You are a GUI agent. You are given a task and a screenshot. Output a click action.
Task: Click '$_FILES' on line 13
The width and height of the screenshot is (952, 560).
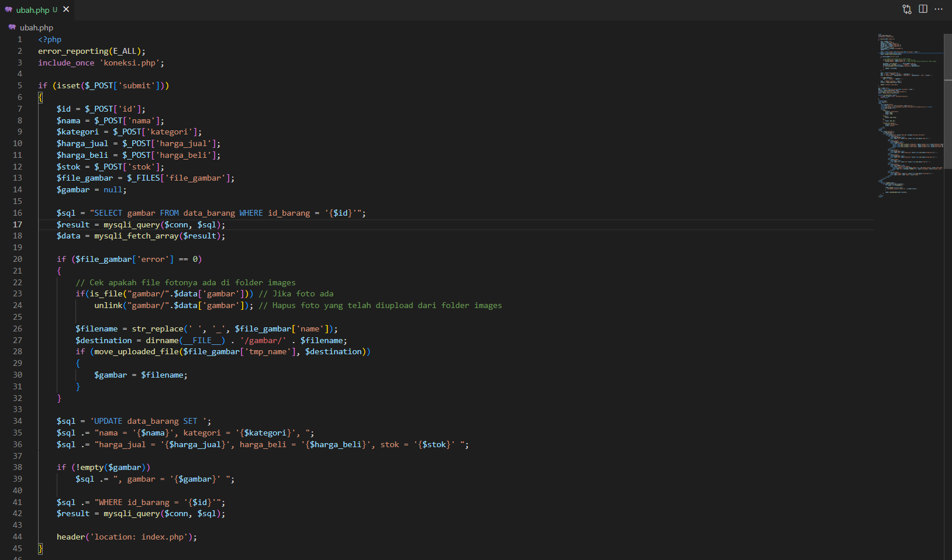pyautogui.click(x=143, y=178)
